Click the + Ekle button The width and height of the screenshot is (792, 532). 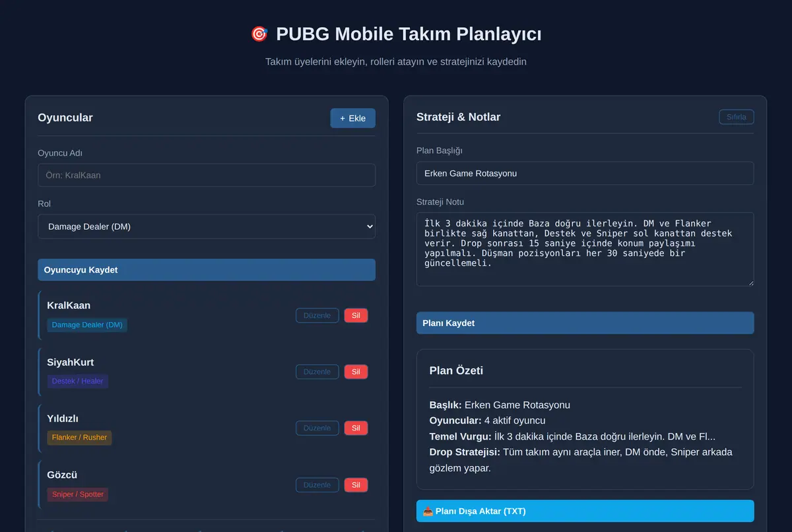[353, 118]
